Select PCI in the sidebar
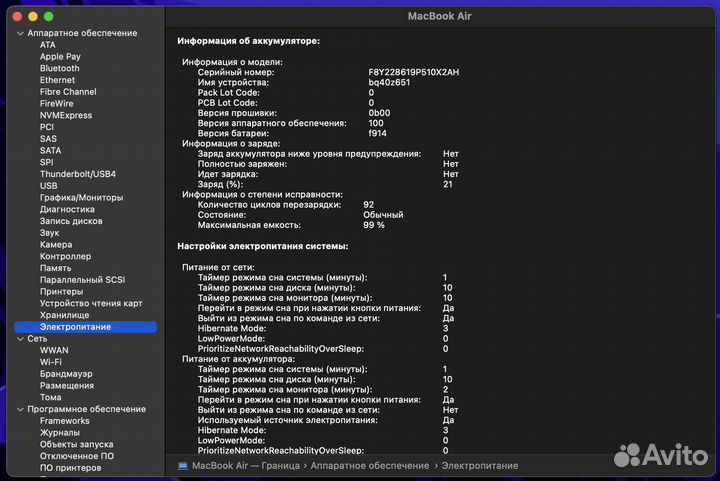 click(46, 127)
